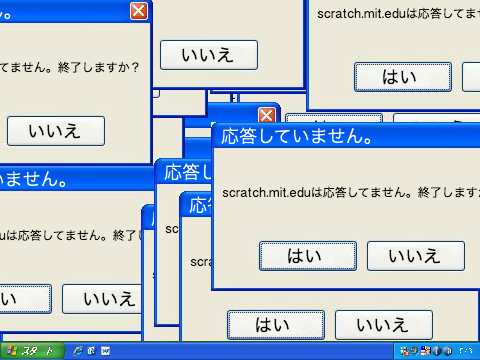Click the fourth round tray icon

[437, 351]
